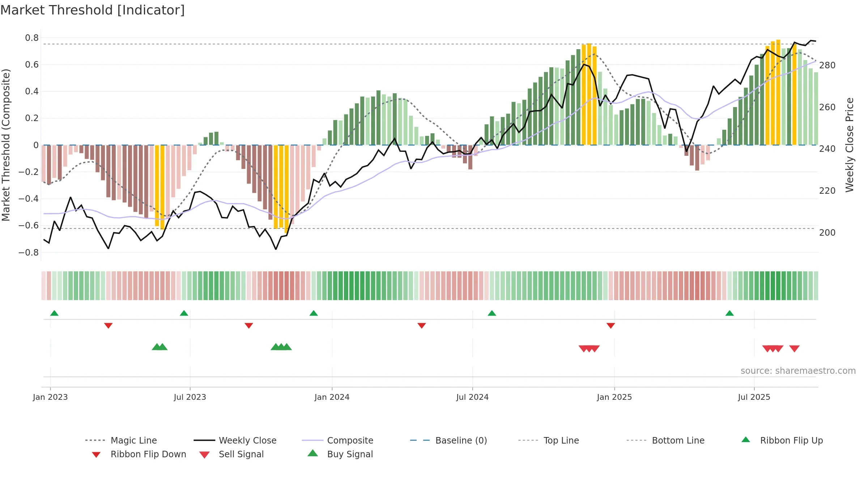Click the Jul 2023 x-axis label
Image resolution: width=868 pixels, height=488 pixels.
(190, 397)
